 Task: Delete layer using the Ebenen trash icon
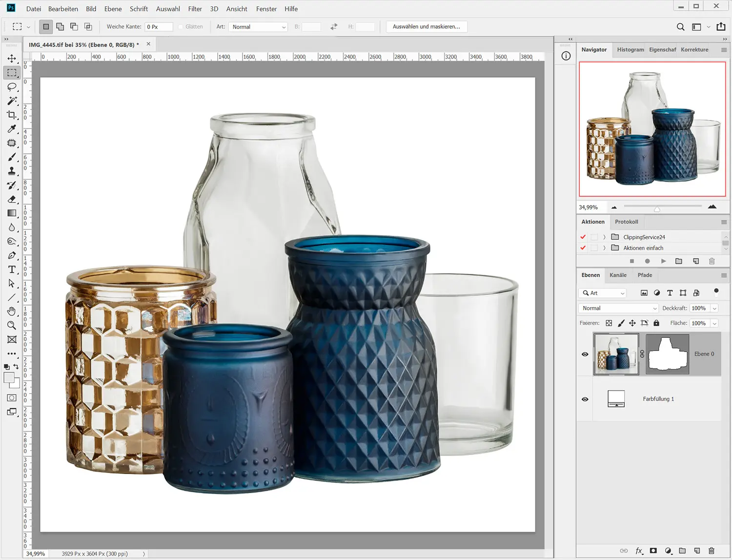tap(712, 551)
